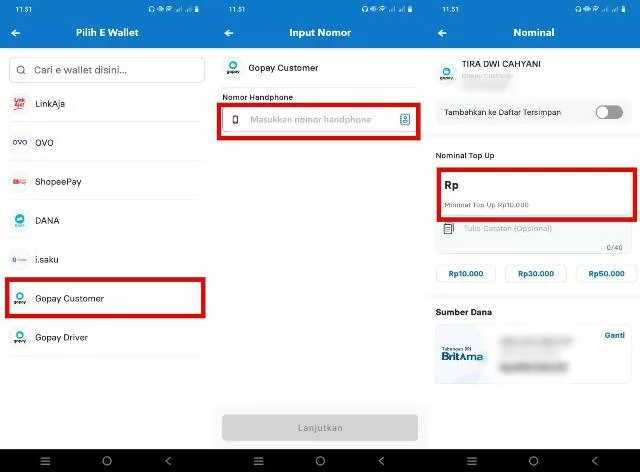Image resolution: width=640 pixels, height=472 pixels.
Task: Click the Nomor Handphone label
Action: point(258,97)
